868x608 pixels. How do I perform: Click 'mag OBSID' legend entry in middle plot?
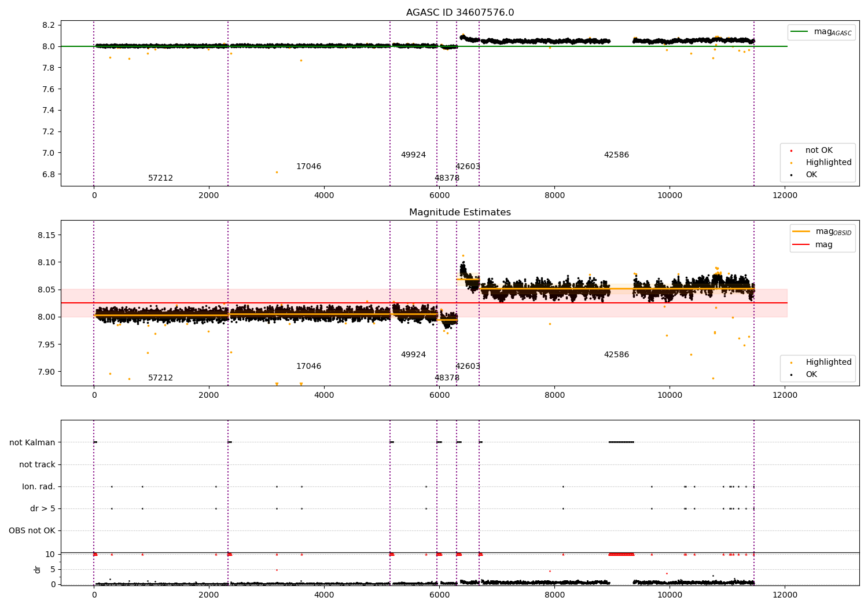tap(822, 232)
